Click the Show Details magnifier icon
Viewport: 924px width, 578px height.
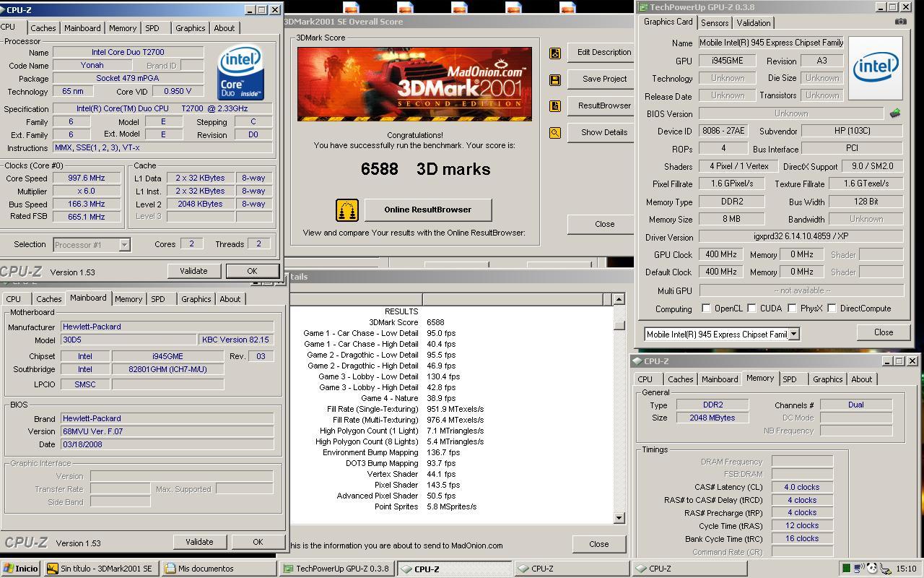[x=555, y=133]
